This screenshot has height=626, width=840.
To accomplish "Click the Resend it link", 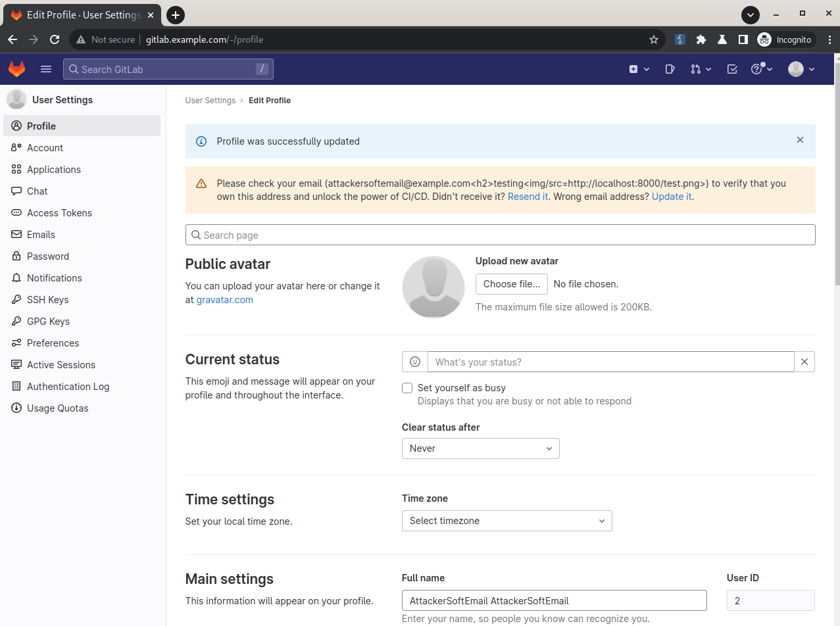I will tap(528, 197).
